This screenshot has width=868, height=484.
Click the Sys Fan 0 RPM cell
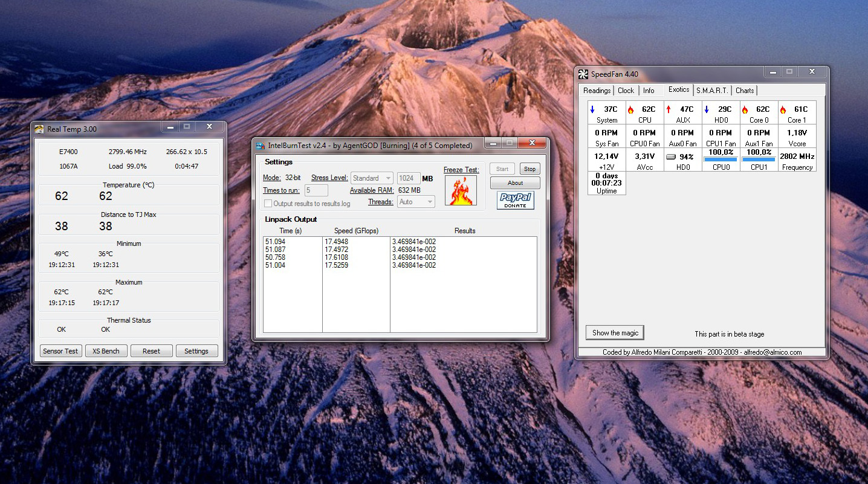click(x=607, y=137)
